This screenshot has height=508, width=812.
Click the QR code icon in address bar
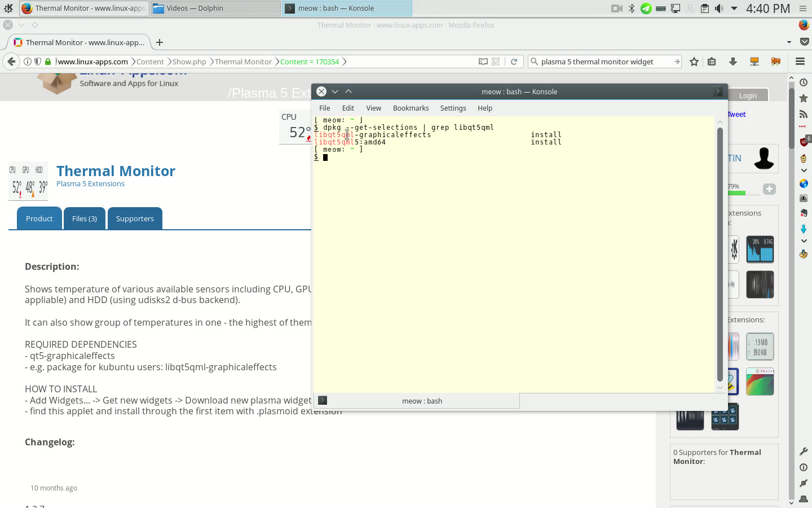coord(496,62)
